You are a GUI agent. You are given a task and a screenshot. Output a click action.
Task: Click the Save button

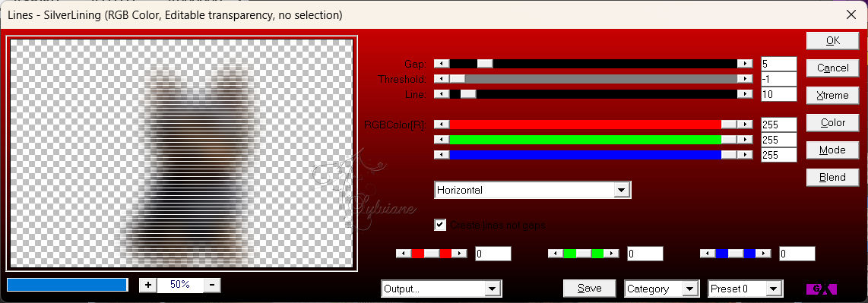pyautogui.click(x=590, y=288)
